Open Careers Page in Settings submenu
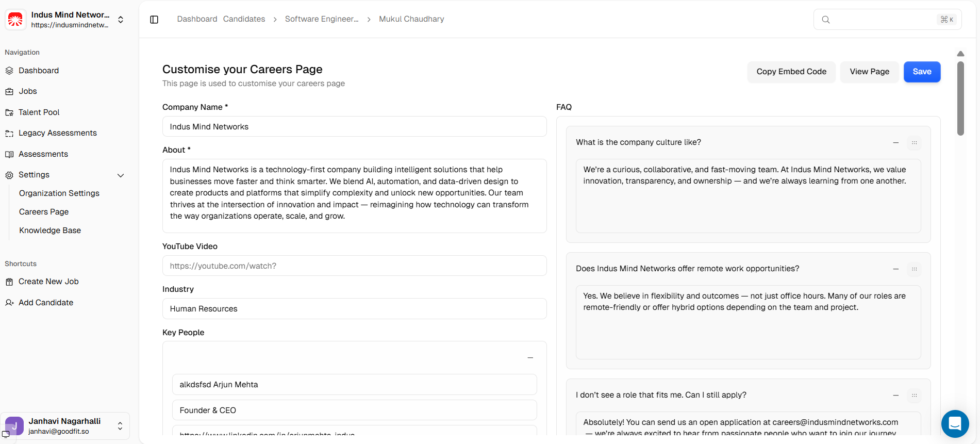This screenshot has width=980, height=444. point(44,212)
